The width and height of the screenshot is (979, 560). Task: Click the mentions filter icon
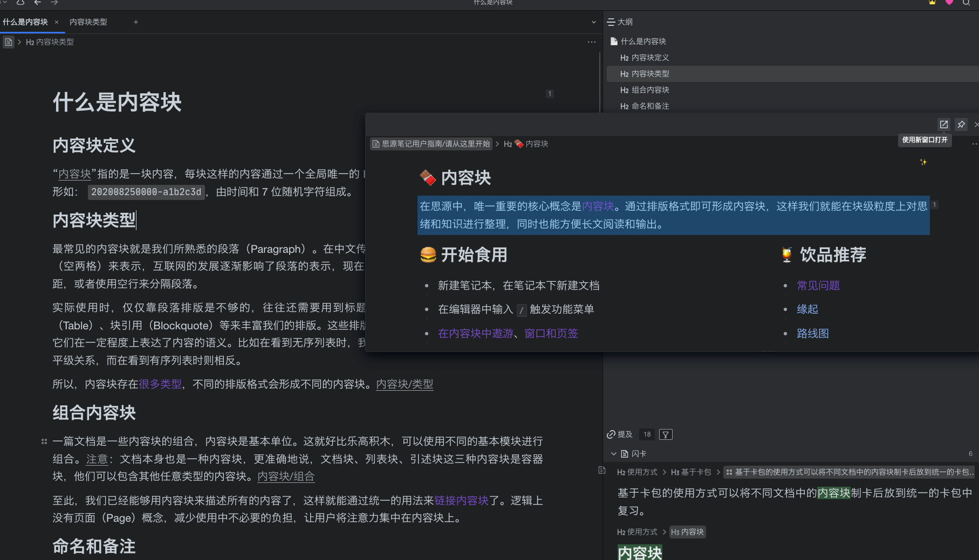click(x=666, y=434)
